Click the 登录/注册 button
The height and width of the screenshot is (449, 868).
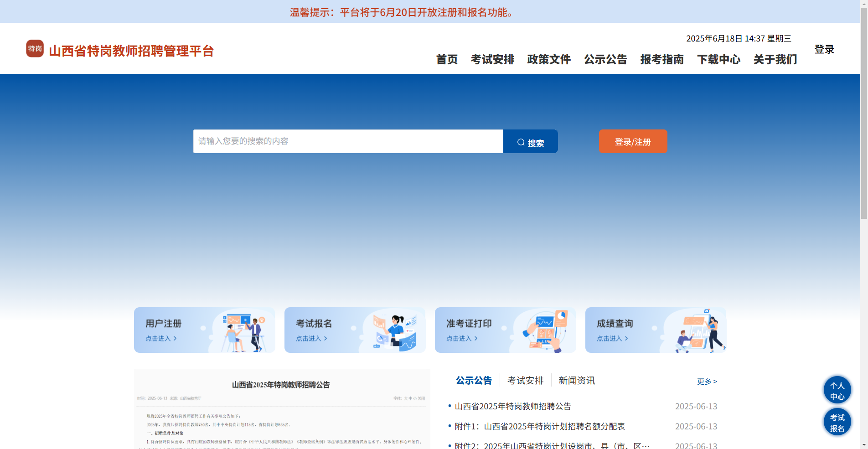[633, 141]
